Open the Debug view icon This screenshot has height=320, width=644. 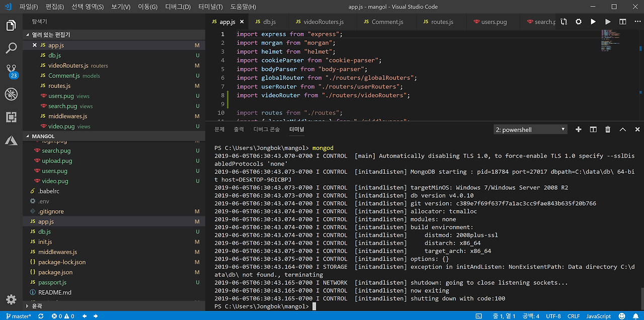point(11,94)
